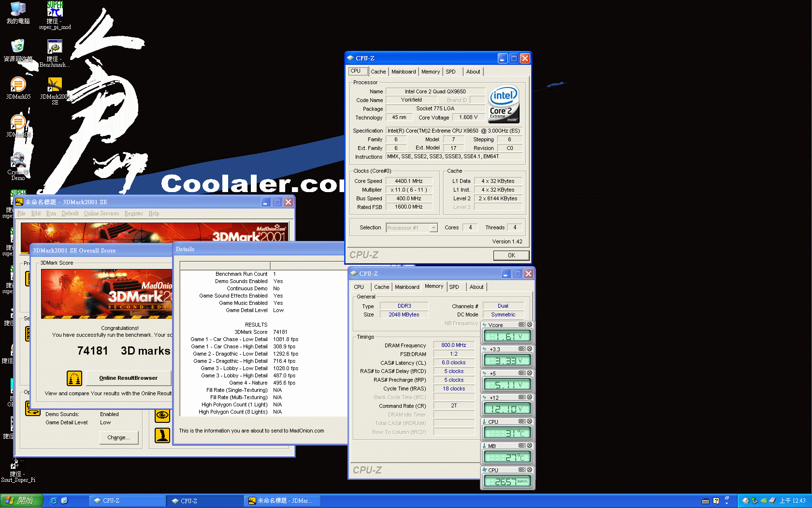Click the 3DMark Score 74181 result value
This screenshot has height=508, width=812.
[x=280, y=332]
